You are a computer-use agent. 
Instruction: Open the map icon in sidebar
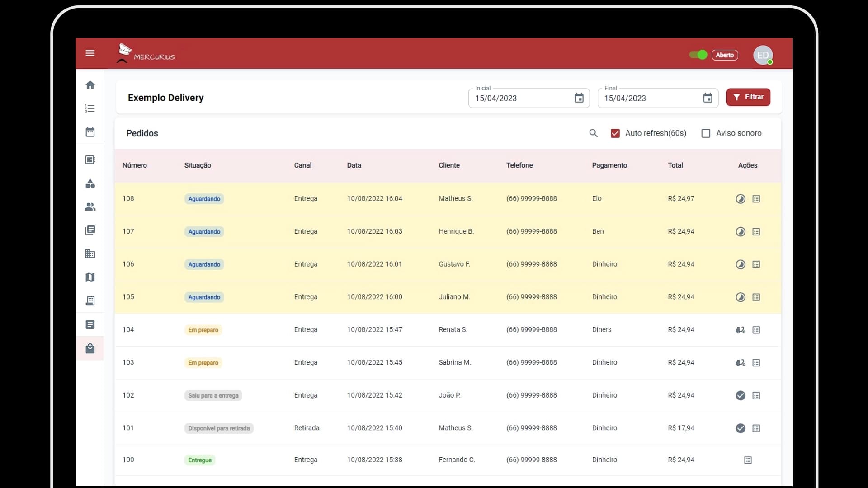pyautogui.click(x=90, y=277)
